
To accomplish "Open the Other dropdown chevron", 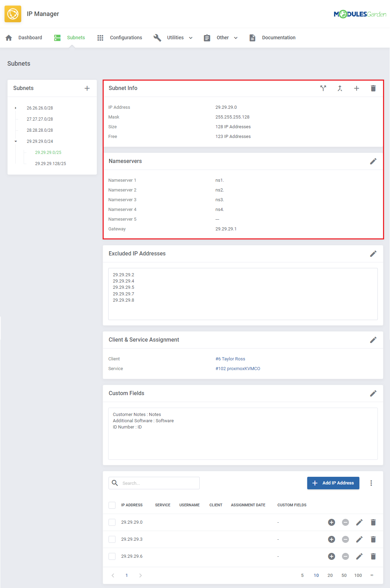I will pyautogui.click(x=236, y=38).
